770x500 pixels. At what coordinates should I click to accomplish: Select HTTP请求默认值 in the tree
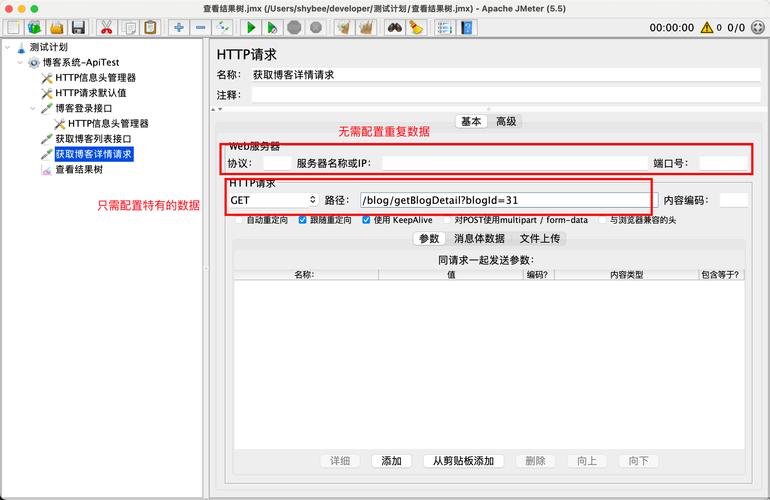pos(90,93)
